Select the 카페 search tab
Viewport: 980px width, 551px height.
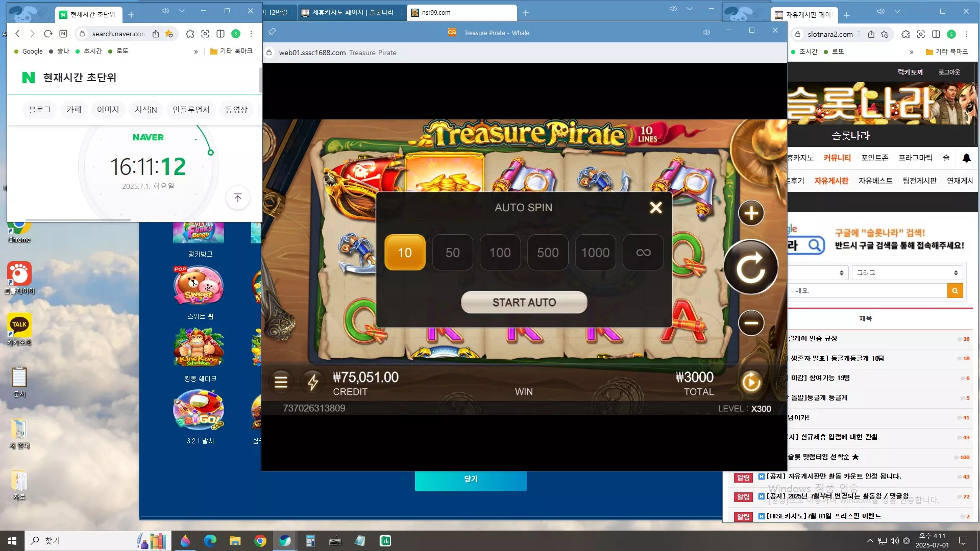coord(74,110)
